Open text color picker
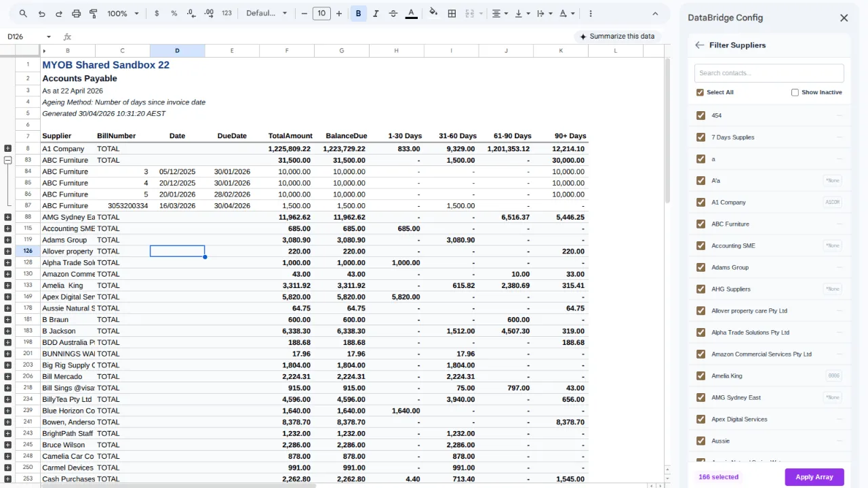 point(411,14)
